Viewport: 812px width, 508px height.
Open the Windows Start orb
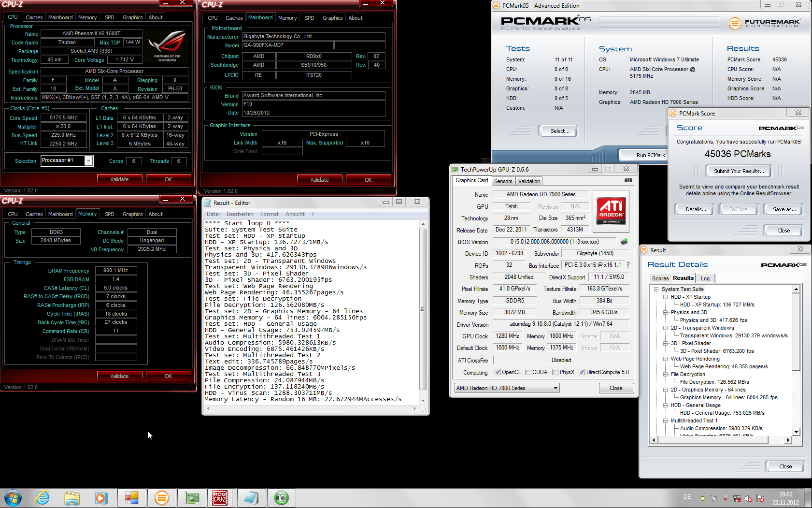coord(13,498)
